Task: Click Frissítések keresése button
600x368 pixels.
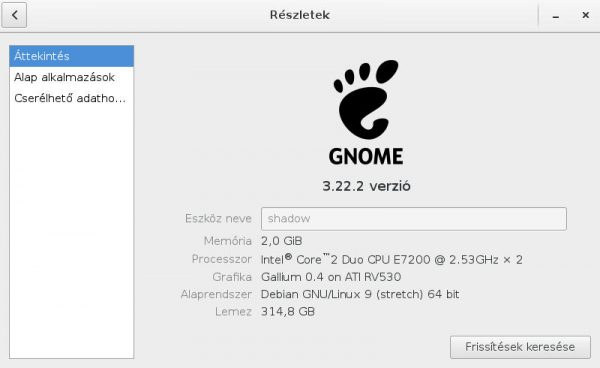Action: tap(520, 347)
